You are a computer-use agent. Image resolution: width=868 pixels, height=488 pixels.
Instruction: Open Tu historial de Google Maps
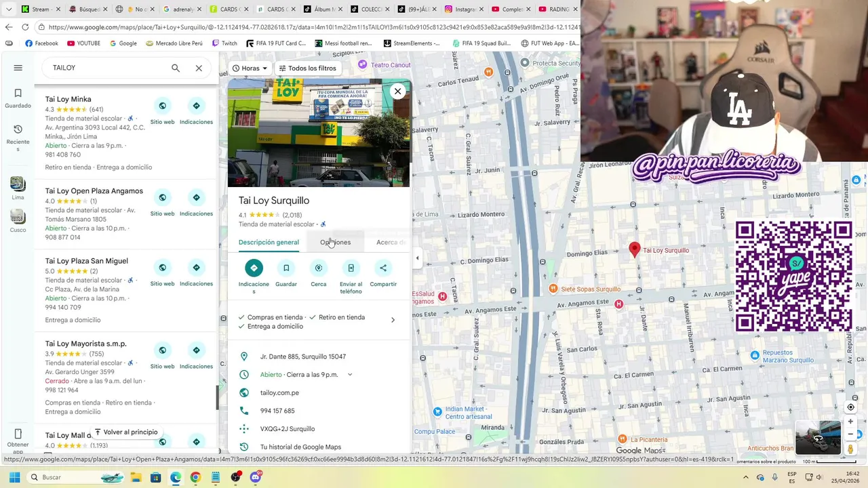pos(300,447)
